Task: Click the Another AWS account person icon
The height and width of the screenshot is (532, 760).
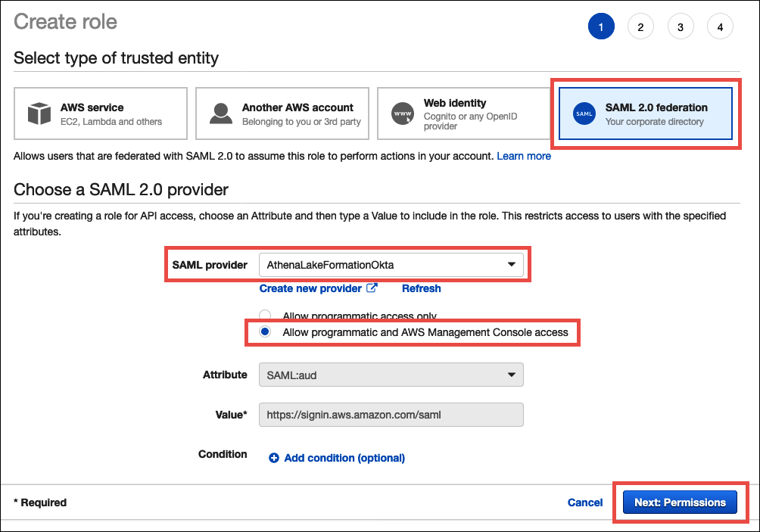Action: tap(220, 112)
